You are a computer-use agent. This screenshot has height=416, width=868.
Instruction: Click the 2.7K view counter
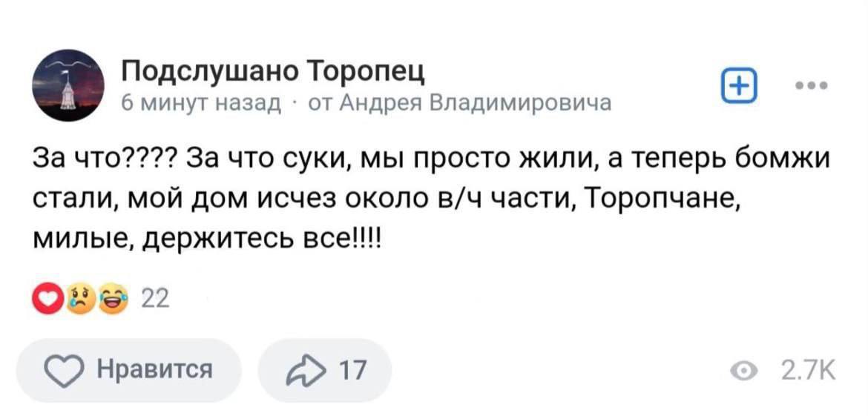click(x=807, y=369)
